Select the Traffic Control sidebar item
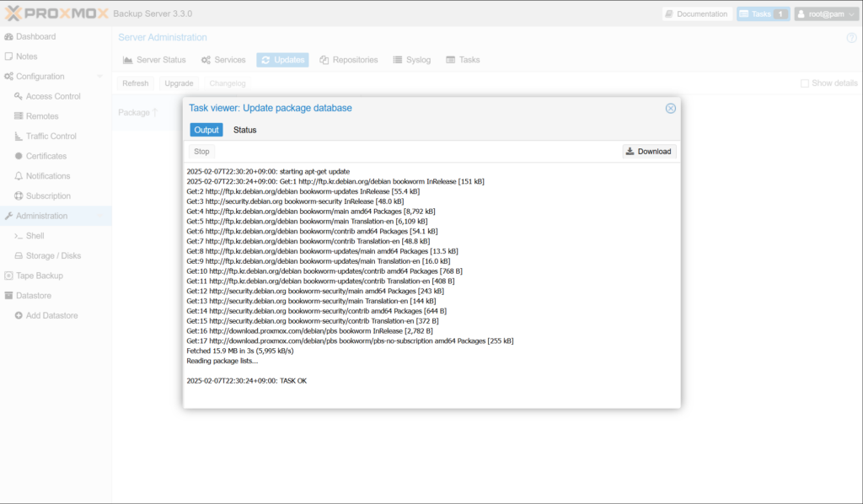Viewport: 863px width, 504px height. point(51,136)
